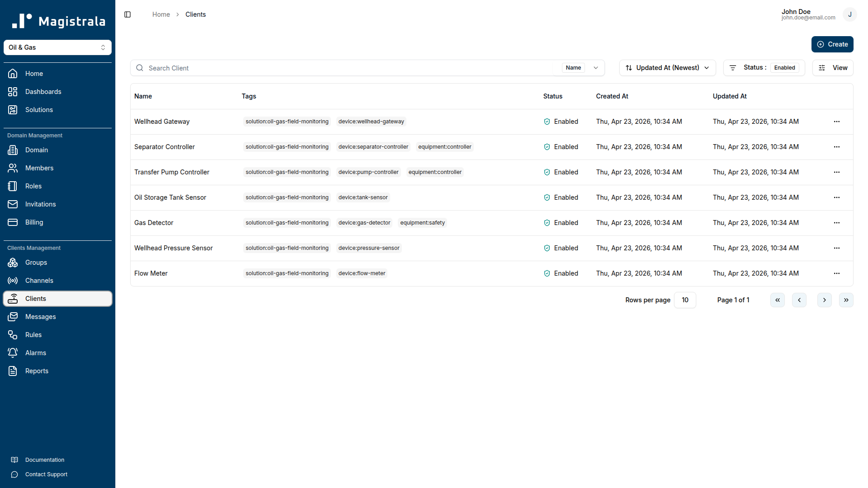Screen dimensions: 868x488
Task: Toggle the Enabled status filter
Action: click(784, 67)
